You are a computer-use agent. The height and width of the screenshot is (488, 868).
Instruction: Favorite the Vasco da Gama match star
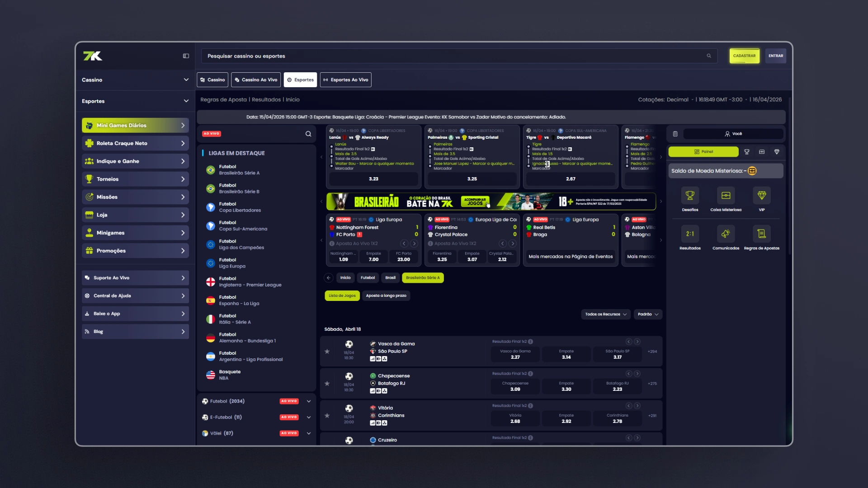point(327,352)
